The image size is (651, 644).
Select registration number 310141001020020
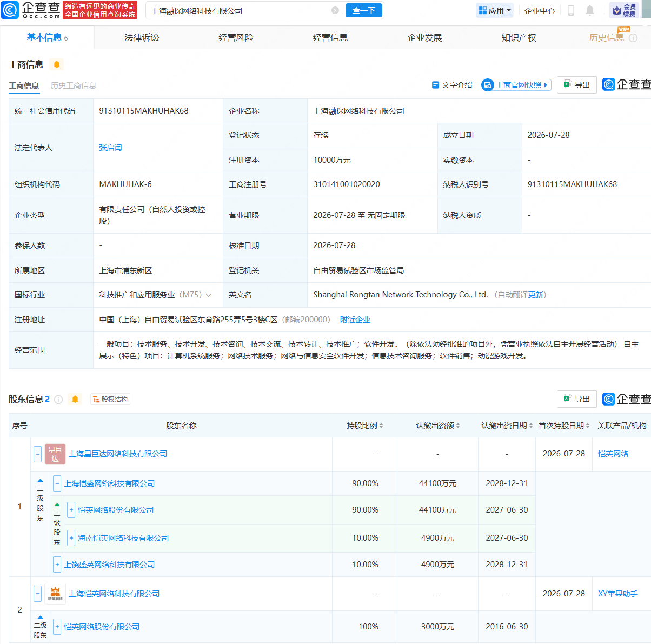pos(347,184)
